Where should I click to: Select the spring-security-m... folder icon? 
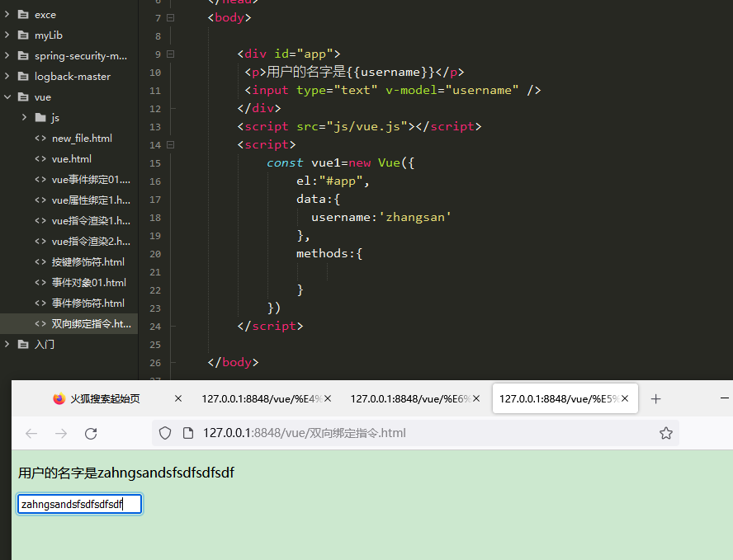(x=23, y=55)
